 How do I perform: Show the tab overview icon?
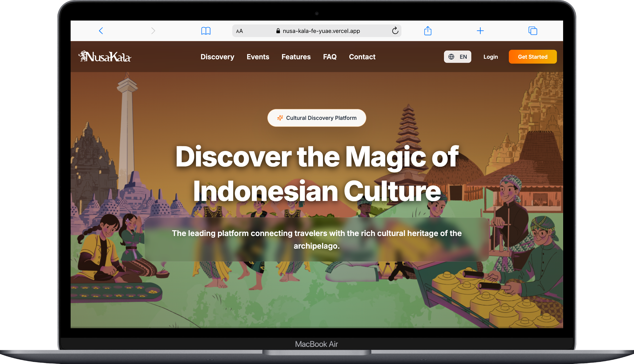[x=533, y=31]
